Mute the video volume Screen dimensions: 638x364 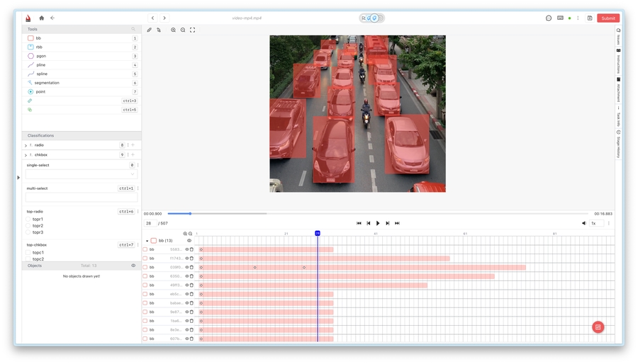tap(584, 223)
